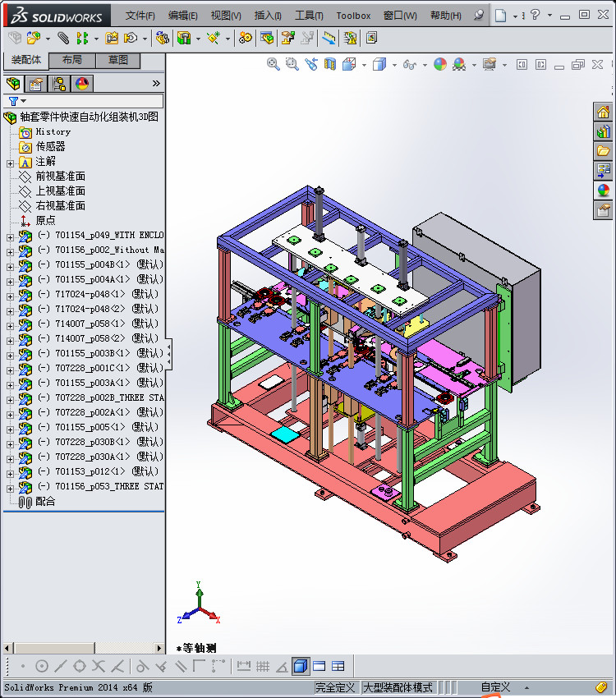
Task: Open Display Style dropdown arrow
Action: 394,65
